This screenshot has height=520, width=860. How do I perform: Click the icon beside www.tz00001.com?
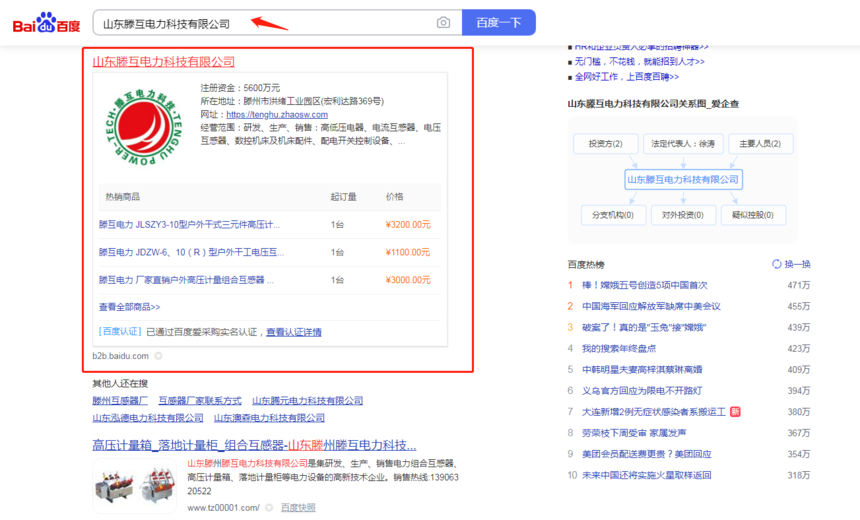(x=269, y=508)
